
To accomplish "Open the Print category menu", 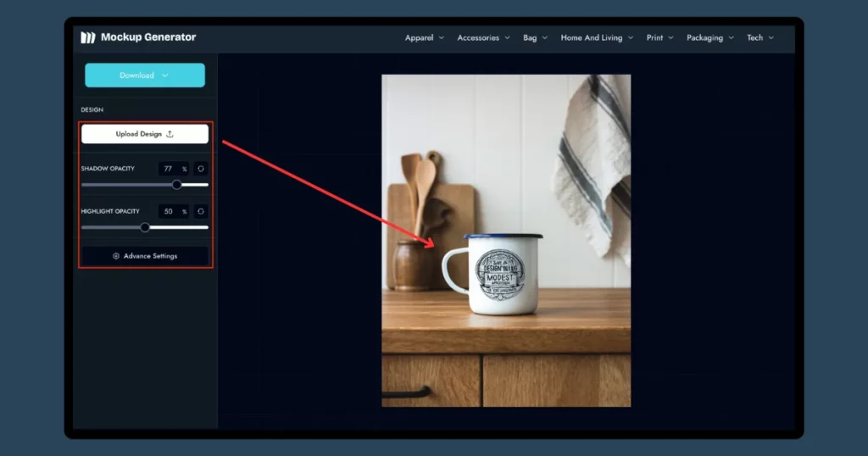I will [660, 38].
